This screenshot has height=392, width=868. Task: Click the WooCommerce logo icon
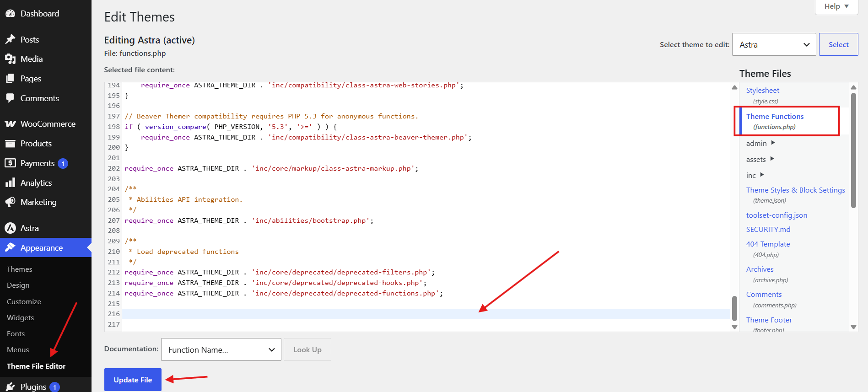click(x=10, y=124)
